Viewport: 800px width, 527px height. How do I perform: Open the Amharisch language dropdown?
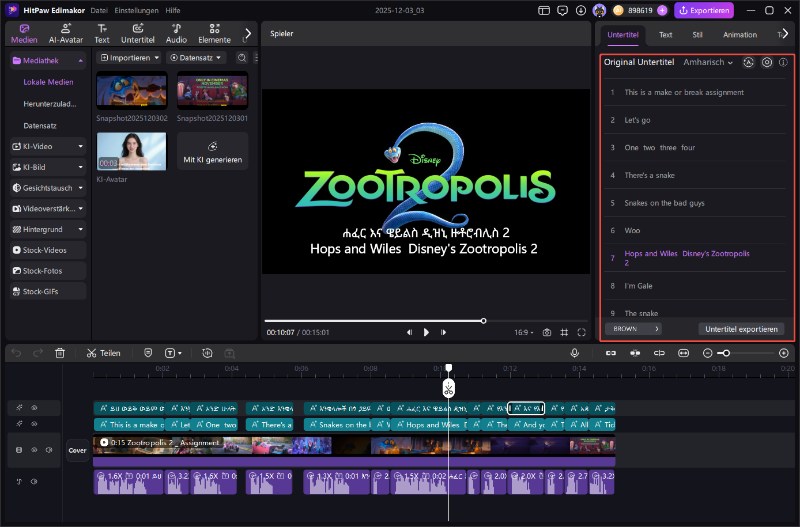[x=708, y=62]
